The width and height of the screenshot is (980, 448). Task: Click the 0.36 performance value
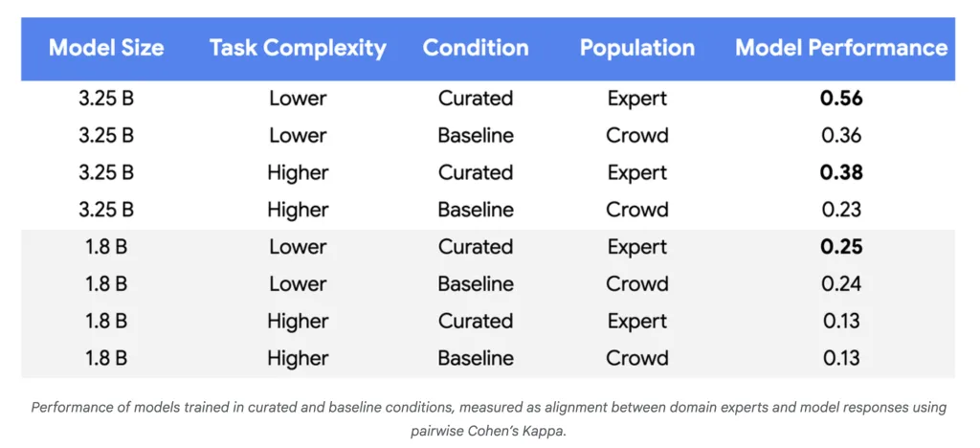click(841, 136)
